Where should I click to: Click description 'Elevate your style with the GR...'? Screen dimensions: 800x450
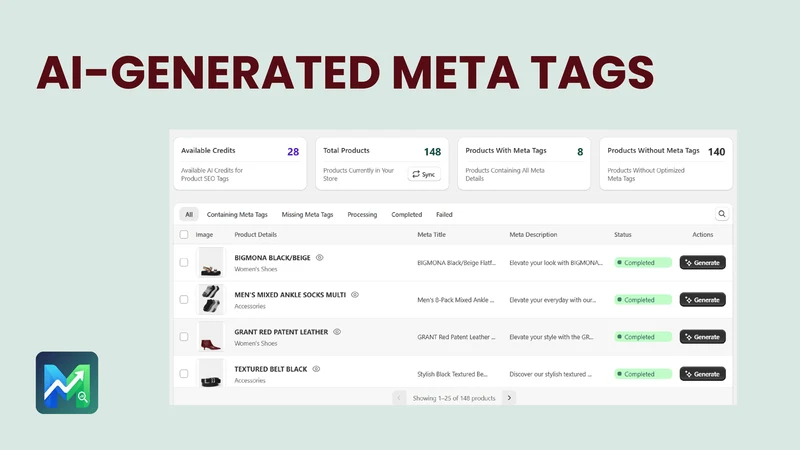coord(551,337)
